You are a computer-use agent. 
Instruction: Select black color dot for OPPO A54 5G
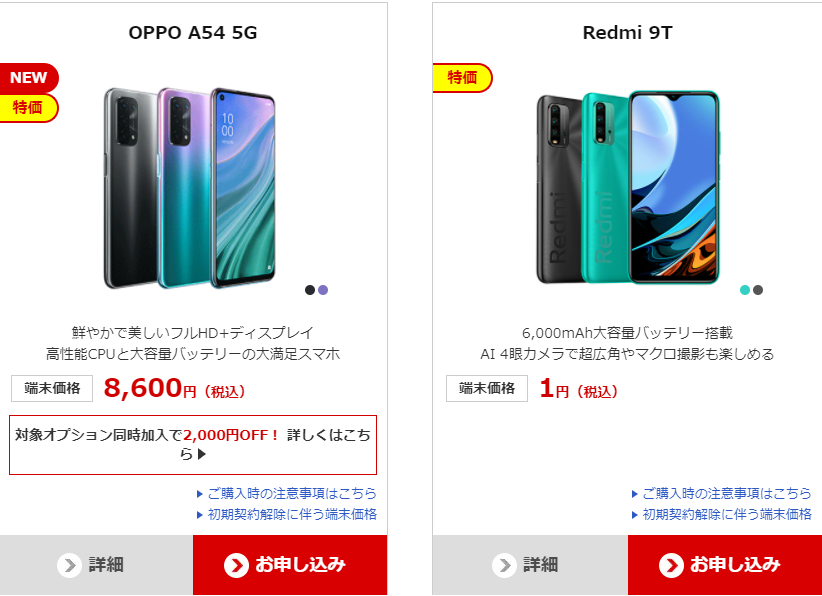pyautogui.click(x=310, y=290)
